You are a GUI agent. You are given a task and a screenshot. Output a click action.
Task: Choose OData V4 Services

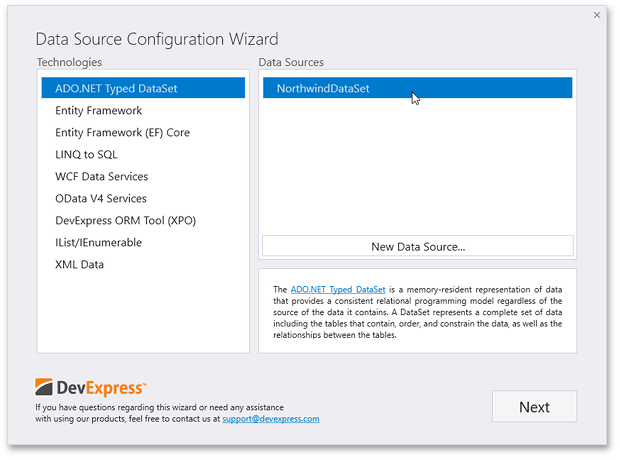click(x=143, y=198)
